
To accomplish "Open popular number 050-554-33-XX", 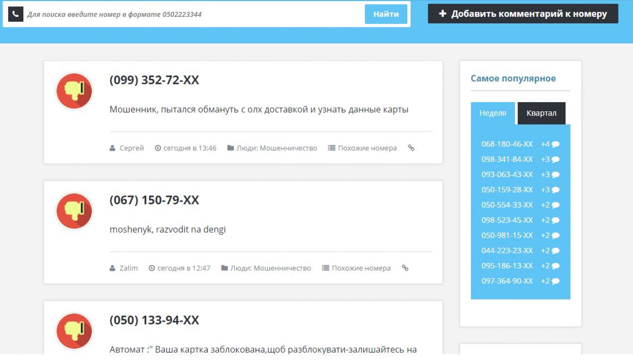I will tap(507, 205).
